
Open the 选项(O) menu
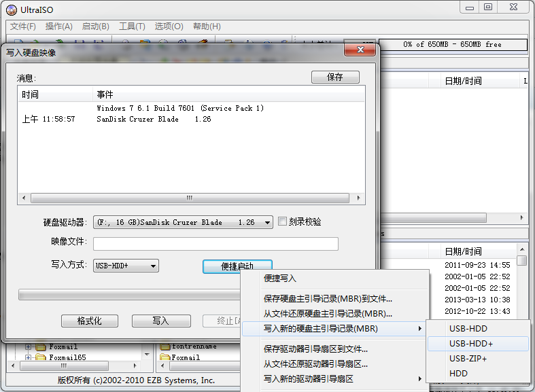[169, 26]
